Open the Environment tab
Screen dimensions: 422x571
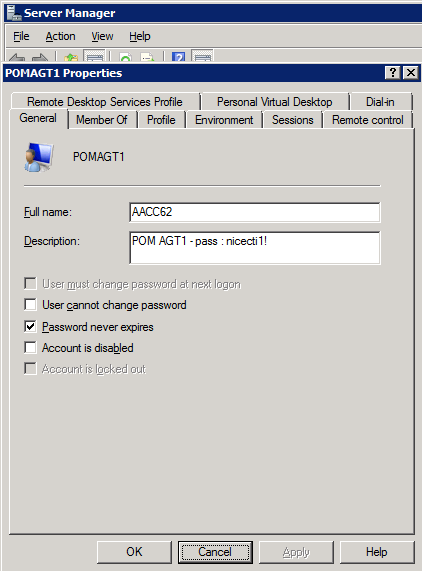(x=224, y=120)
